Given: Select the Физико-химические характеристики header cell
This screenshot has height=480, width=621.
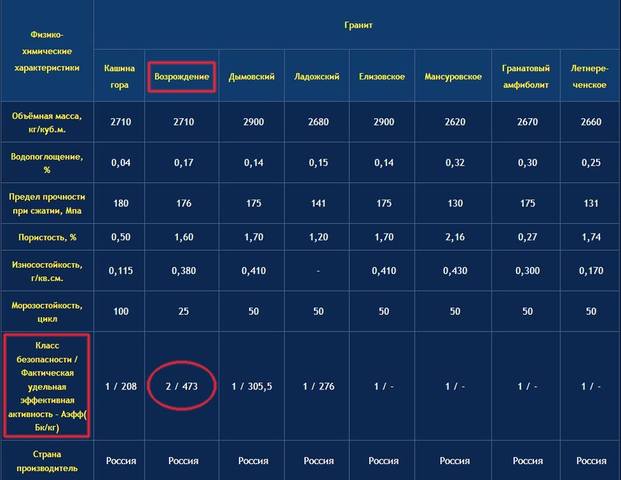Looking at the screenshot, I should [x=47, y=51].
